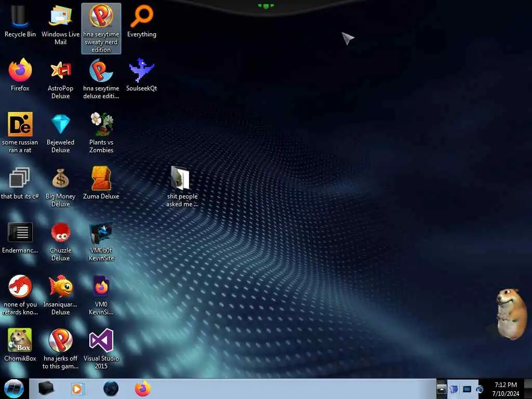Launch Plants vs Zombies shortcut
The width and height of the screenshot is (532, 399).
101,132
